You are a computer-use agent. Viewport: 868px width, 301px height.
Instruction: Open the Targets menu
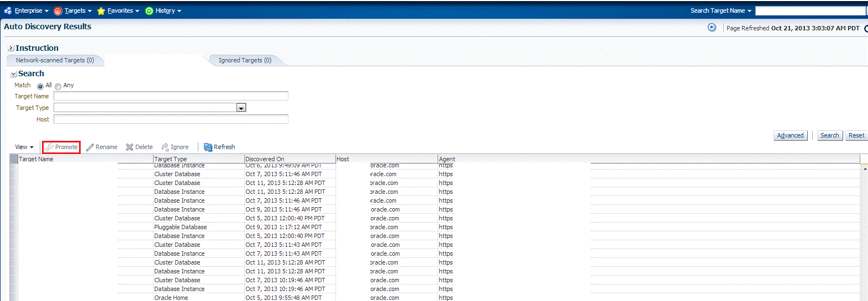(73, 10)
